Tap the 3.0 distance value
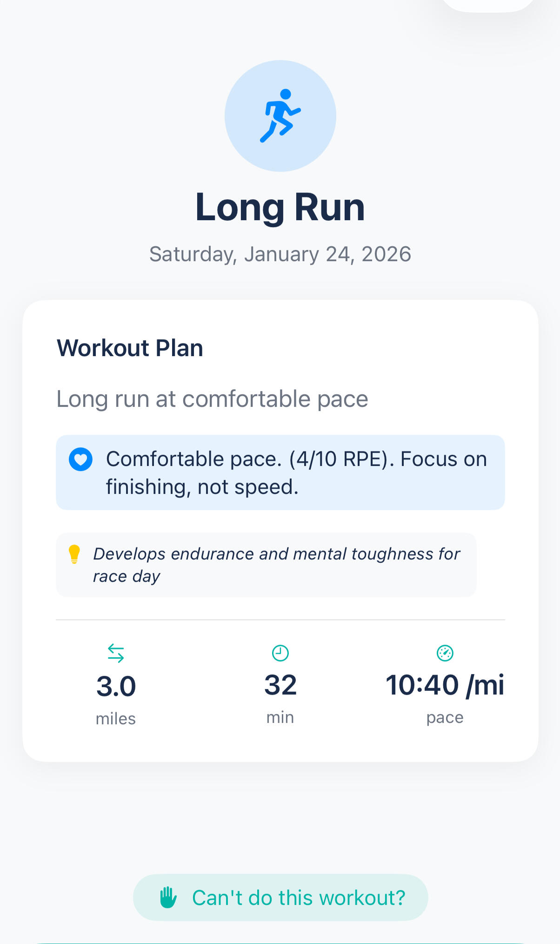Viewport: 560px width, 944px height. [x=116, y=686]
